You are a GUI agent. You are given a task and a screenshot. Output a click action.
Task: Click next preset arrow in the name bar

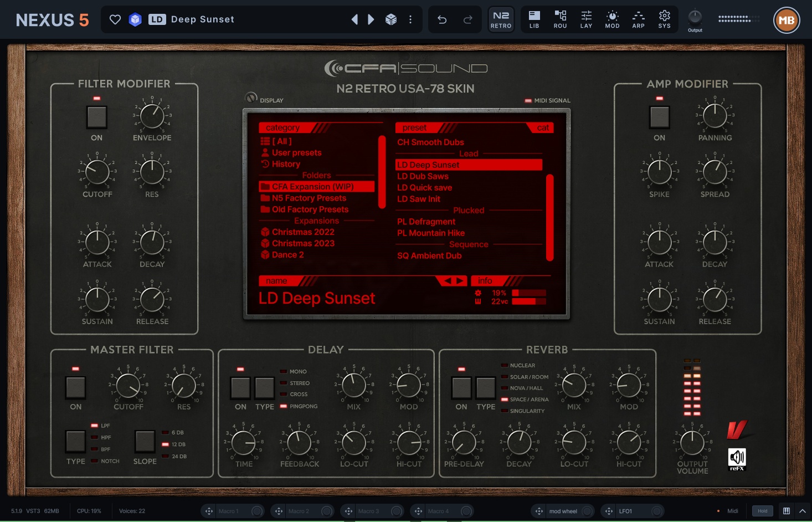460,281
